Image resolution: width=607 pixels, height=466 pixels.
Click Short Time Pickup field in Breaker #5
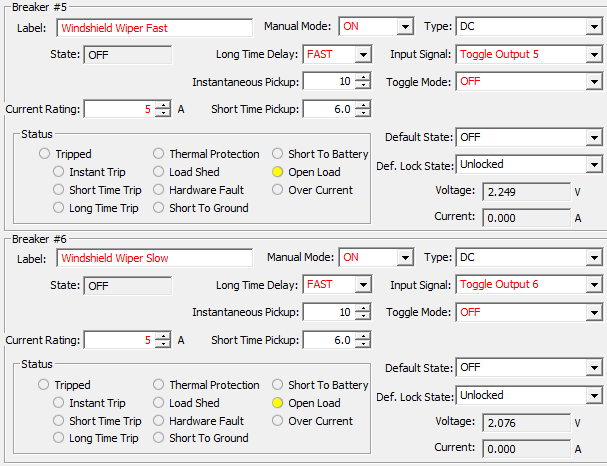(x=327, y=109)
